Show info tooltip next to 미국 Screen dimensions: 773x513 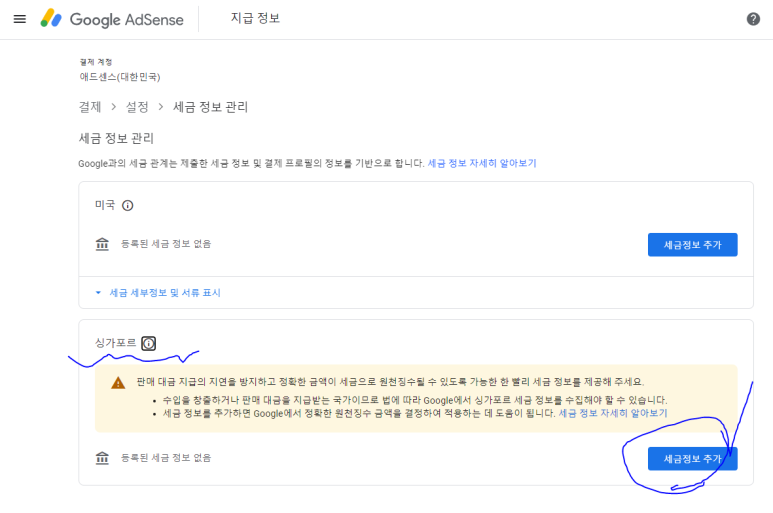coord(128,205)
